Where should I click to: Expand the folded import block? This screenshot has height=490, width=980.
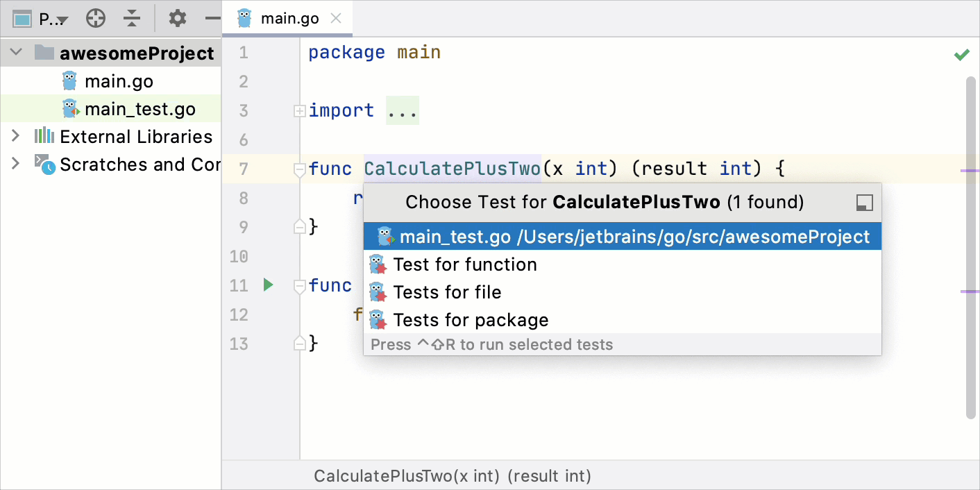point(300,111)
